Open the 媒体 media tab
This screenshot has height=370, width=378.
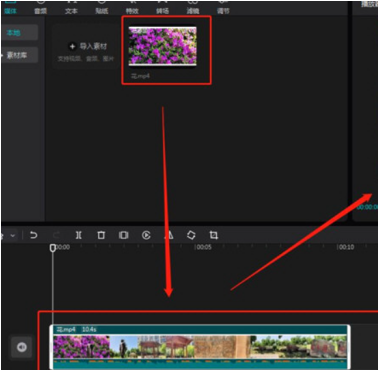[10, 7]
